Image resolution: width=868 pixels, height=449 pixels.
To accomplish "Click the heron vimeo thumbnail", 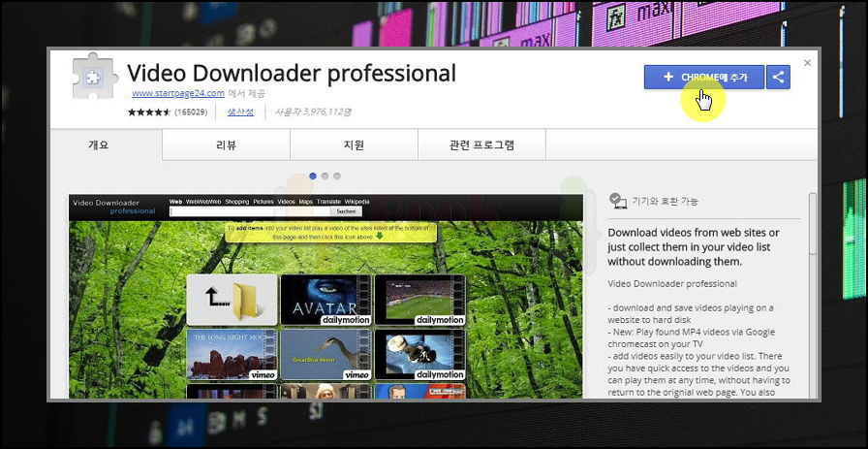I will coord(325,355).
